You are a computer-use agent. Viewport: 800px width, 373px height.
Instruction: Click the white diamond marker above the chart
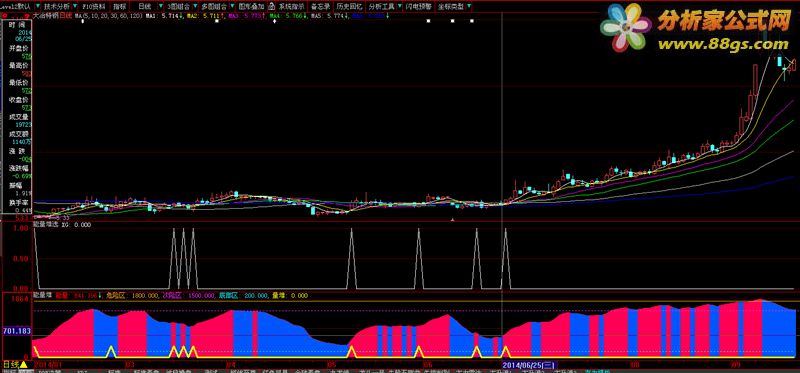(274, 22)
